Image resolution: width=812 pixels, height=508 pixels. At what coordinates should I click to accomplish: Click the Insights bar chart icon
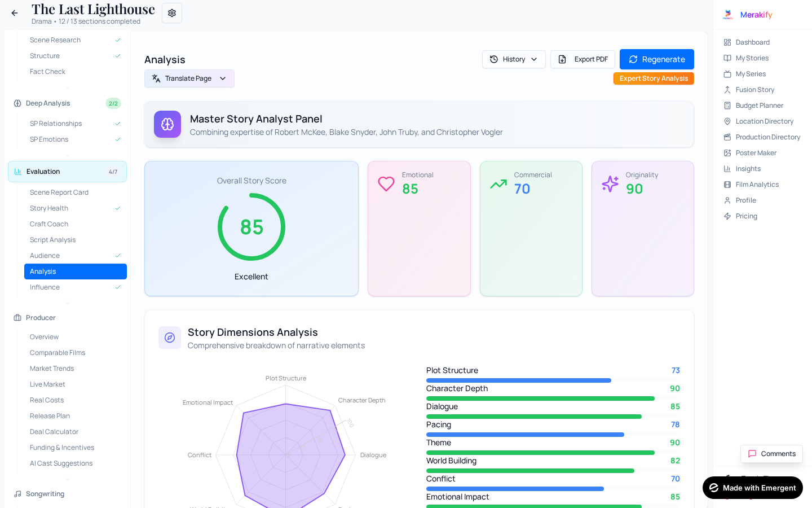click(x=727, y=169)
